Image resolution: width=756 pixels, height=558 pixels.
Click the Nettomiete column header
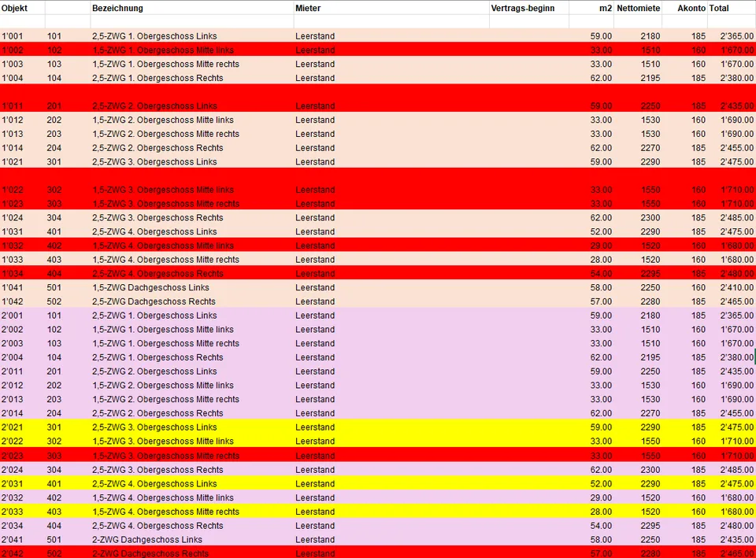pyautogui.click(x=638, y=8)
